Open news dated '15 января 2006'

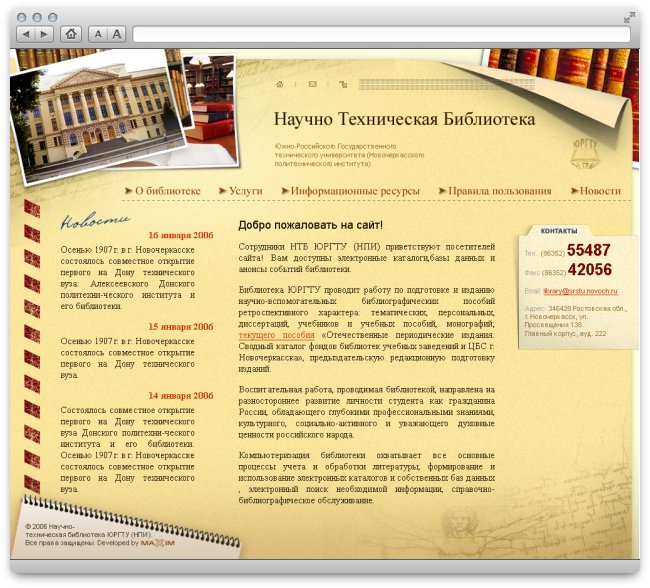pyautogui.click(x=181, y=327)
